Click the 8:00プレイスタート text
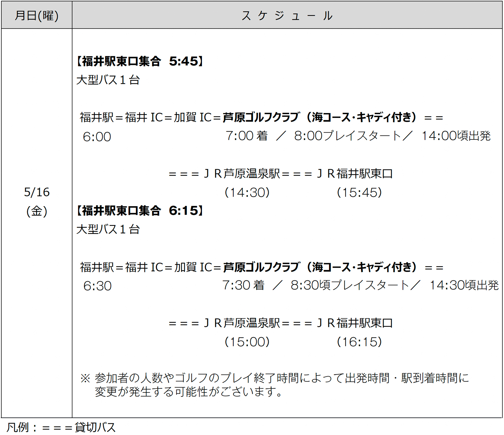Image resolution: width=504 pixels, height=435 pixels. click(x=348, y=136)
